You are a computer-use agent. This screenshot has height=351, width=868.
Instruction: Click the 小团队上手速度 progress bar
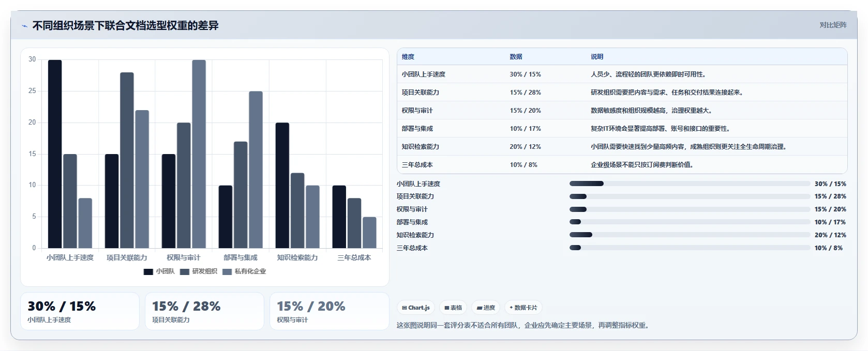[x=690, y=184]
